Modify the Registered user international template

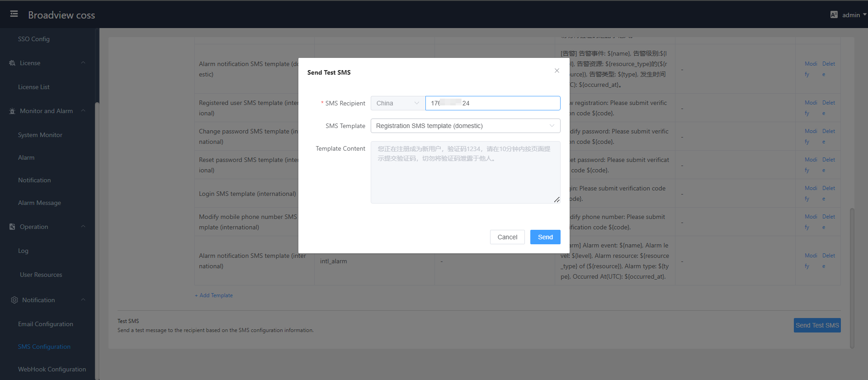coord(811,108)
